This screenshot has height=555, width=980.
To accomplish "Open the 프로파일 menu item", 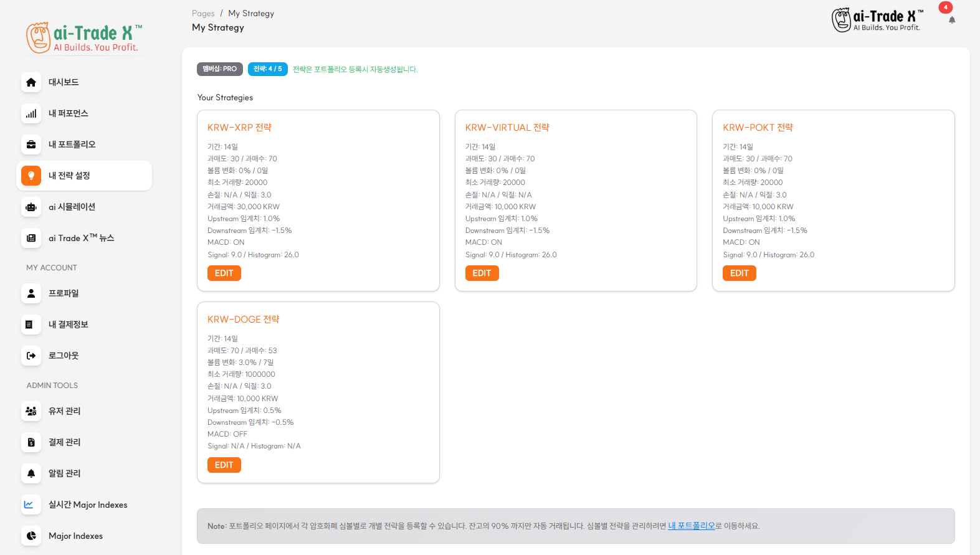I will pos(64,293).
